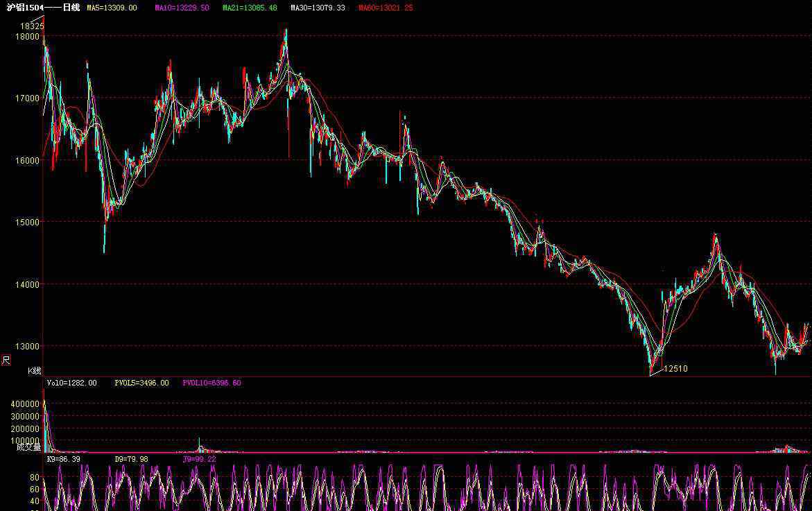Click the 尺 ruler icon
Image resolution: width=812 pixels, height=511 pixels.
coord(6,360)
